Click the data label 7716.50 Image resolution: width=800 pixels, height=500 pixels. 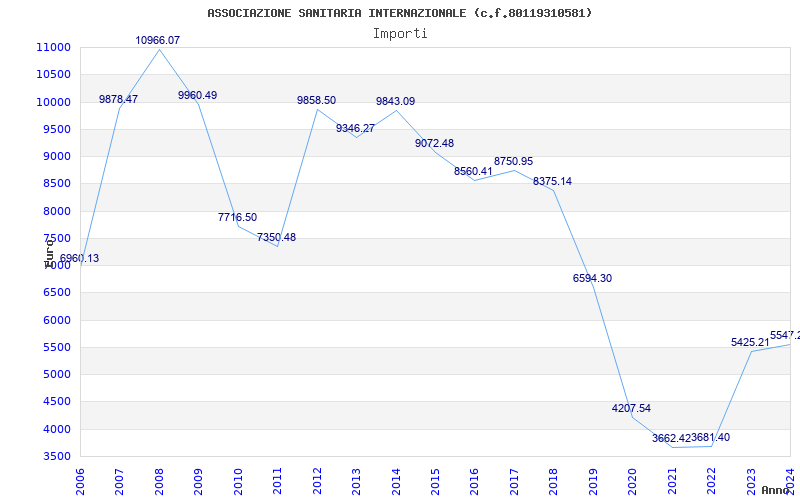pos(237,217)
